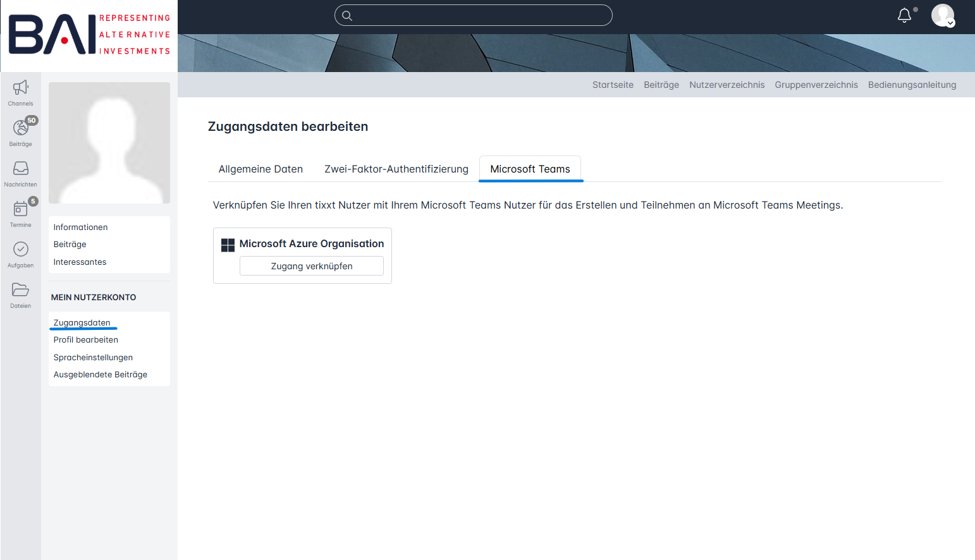Expand the user avatar menu
Screen dimensions: 975x560
click(x=942, y=15)
